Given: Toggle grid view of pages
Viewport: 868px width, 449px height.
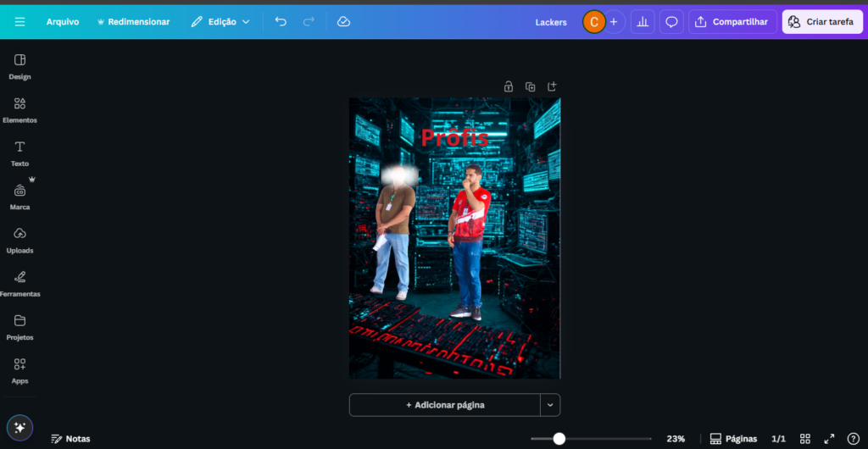Looking at the screenshot, I should click(805, 439).
